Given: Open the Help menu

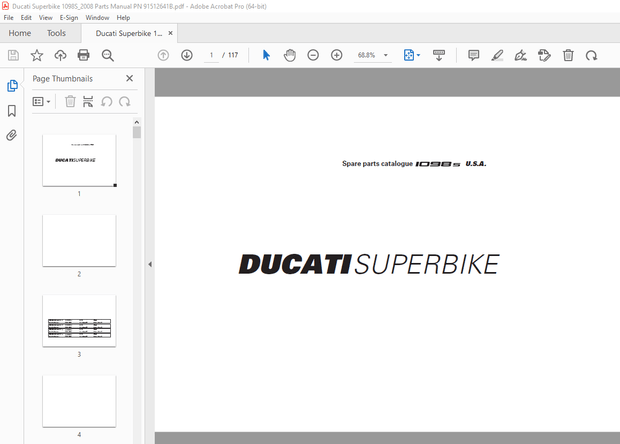Looking at the screenshot, I should pyautogui.click(x=123, y=18).
